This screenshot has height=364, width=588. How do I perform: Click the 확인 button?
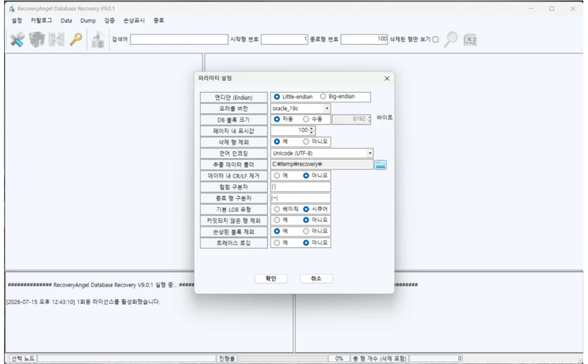271,279
